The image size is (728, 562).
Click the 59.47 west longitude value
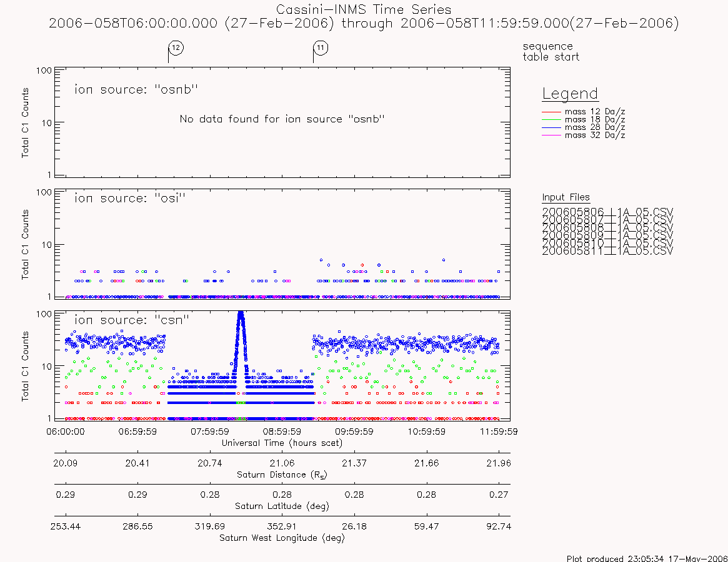pyautogui.click(x=427, y=526)
